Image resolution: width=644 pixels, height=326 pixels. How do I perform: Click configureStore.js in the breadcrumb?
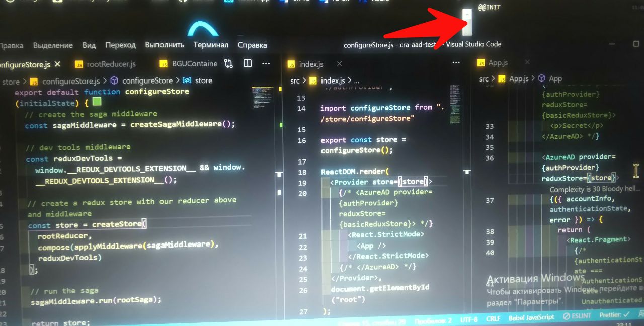coord(71,81)
